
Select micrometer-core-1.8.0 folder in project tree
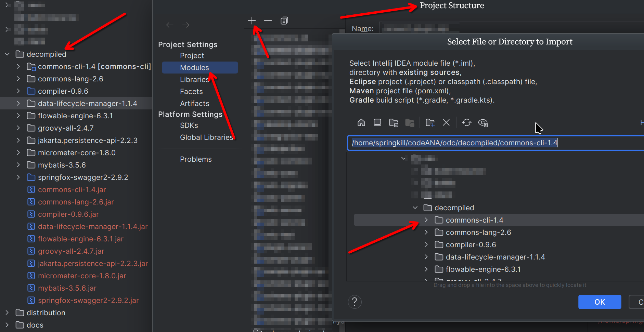[x=77, y=152]
